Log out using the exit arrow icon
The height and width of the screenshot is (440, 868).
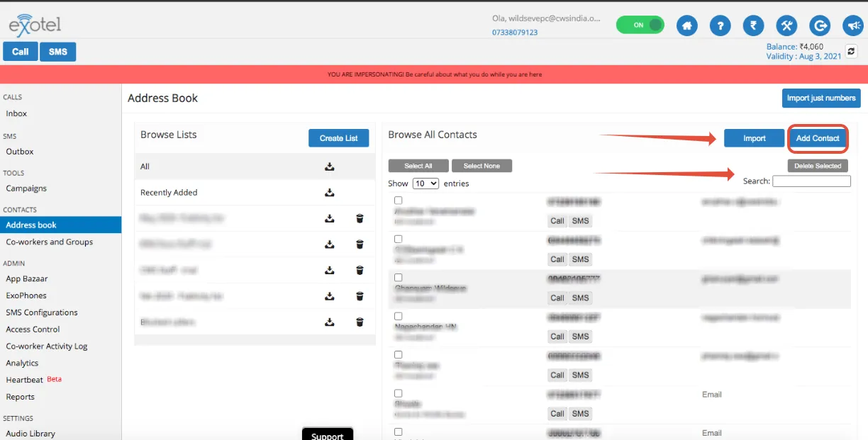pyautogui.click(x=820, y=26)
